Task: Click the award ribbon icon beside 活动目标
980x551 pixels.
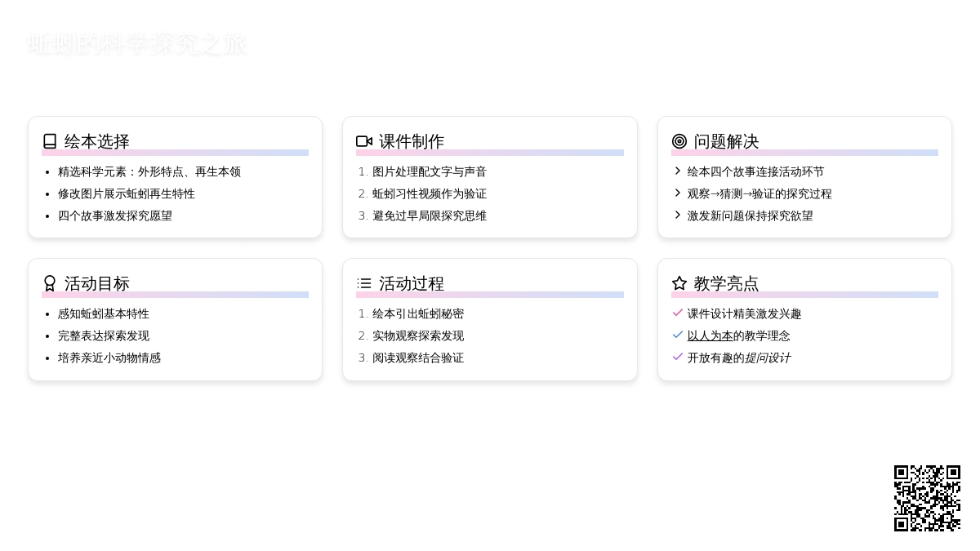Action: (x=50, y=283)
